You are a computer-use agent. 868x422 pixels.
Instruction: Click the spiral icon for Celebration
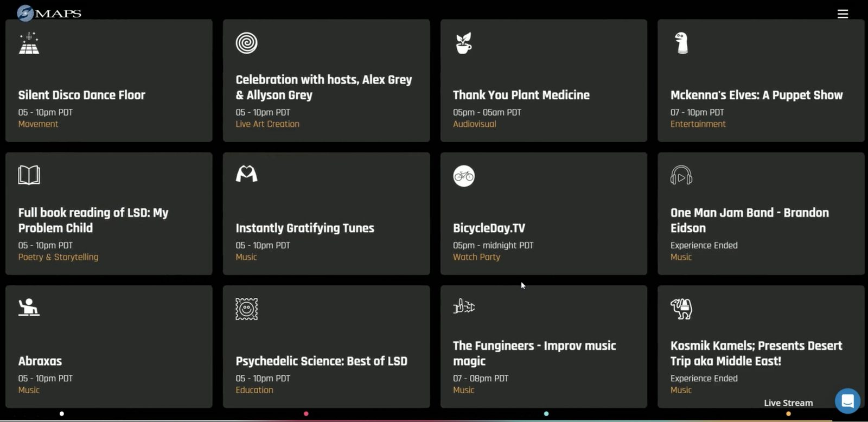247,43
